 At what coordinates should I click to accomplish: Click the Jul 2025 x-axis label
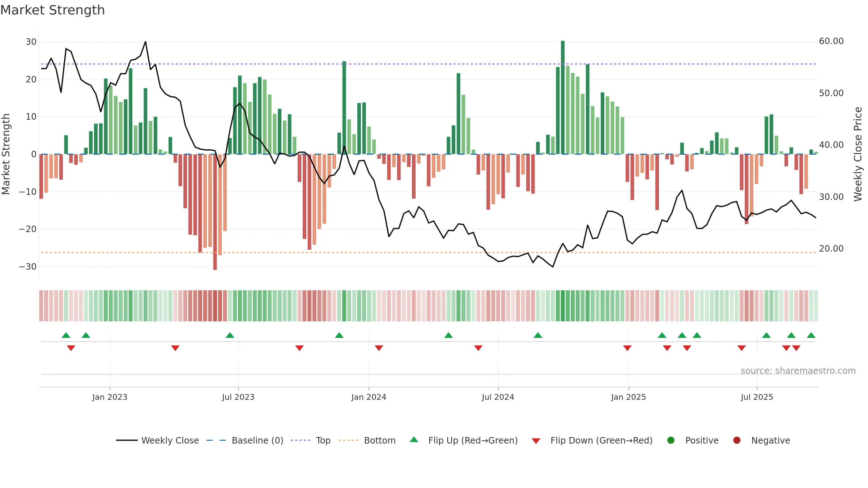pos(757,397)
